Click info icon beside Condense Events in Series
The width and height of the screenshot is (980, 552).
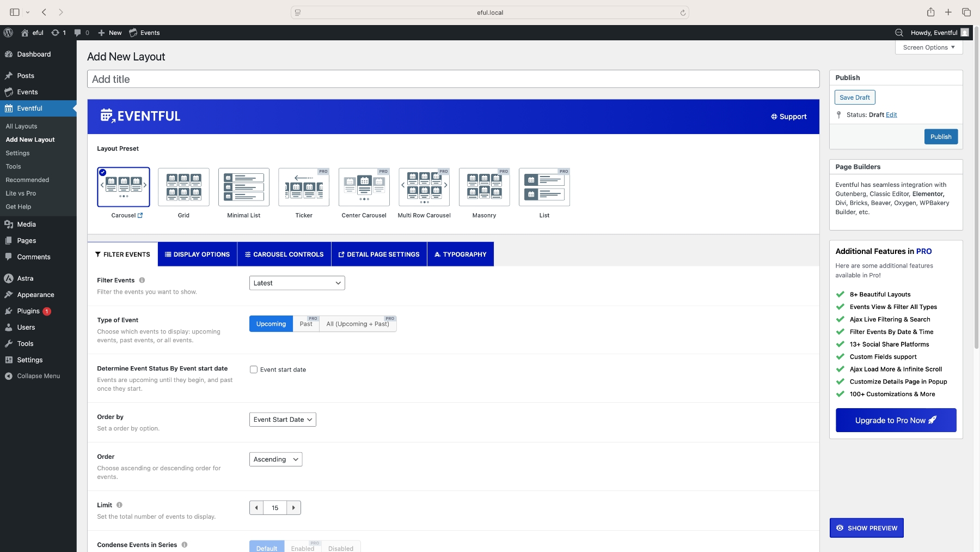pyautogui.click(x=185, y=545)
